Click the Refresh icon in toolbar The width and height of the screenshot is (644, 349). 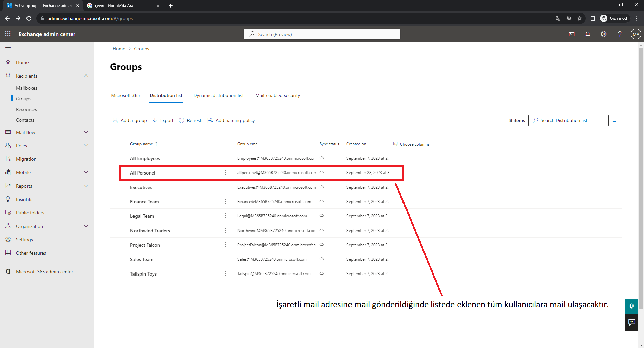pyautogui.click(x=182, y=120)
